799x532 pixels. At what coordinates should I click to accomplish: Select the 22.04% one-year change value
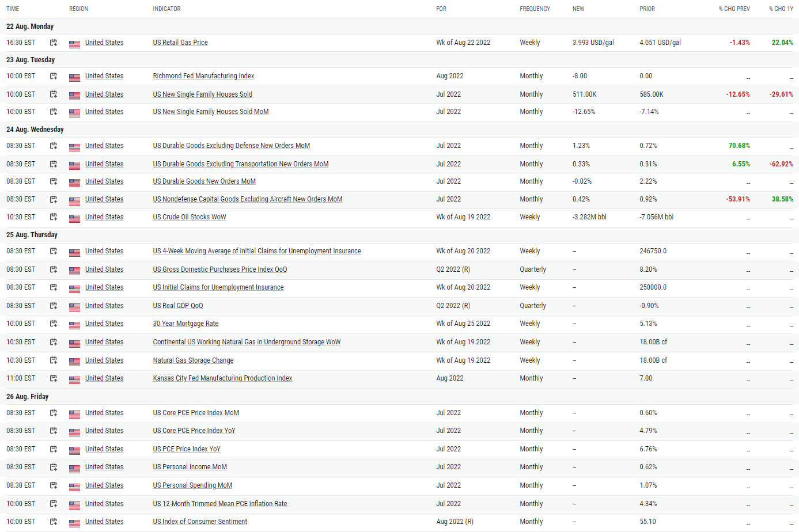(782, 43)
